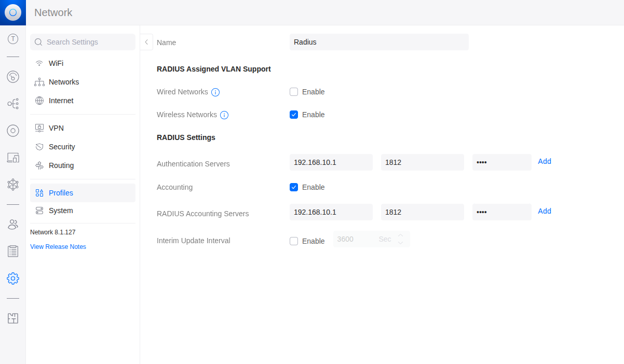Focus the Search Settings field
The image size is (624, 364).
pyautogui.click(x=83, y=42)
